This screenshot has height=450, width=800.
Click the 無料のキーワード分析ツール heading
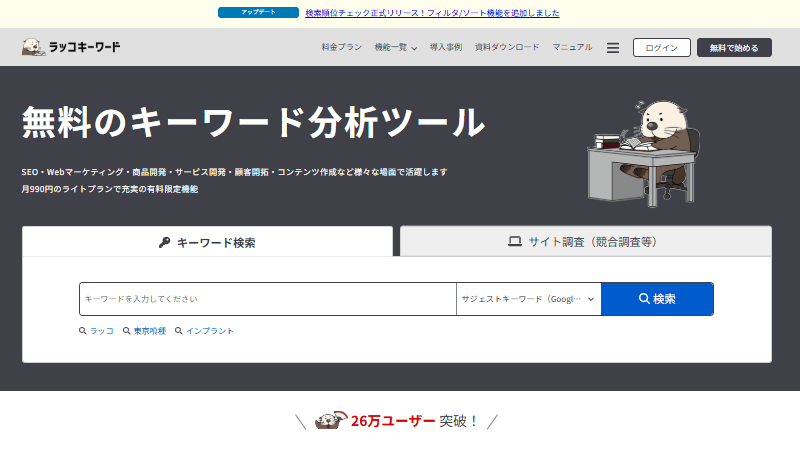tap(253, 122)
